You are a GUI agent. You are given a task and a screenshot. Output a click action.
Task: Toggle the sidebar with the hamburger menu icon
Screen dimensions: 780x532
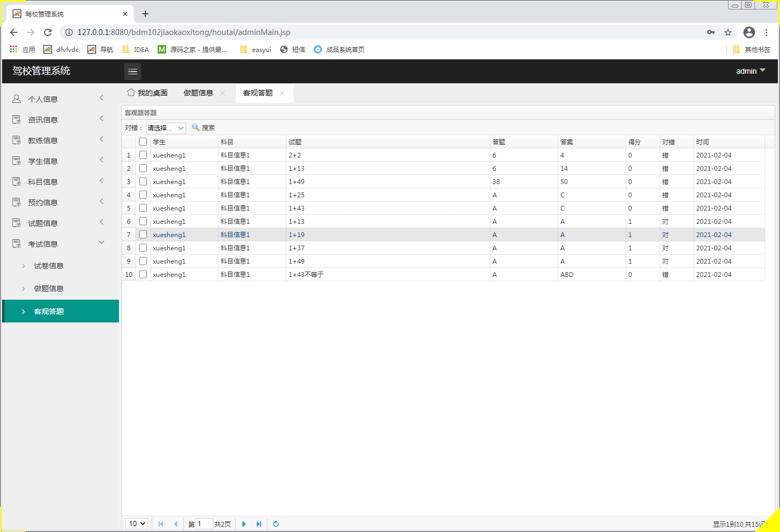click(133, 72)
